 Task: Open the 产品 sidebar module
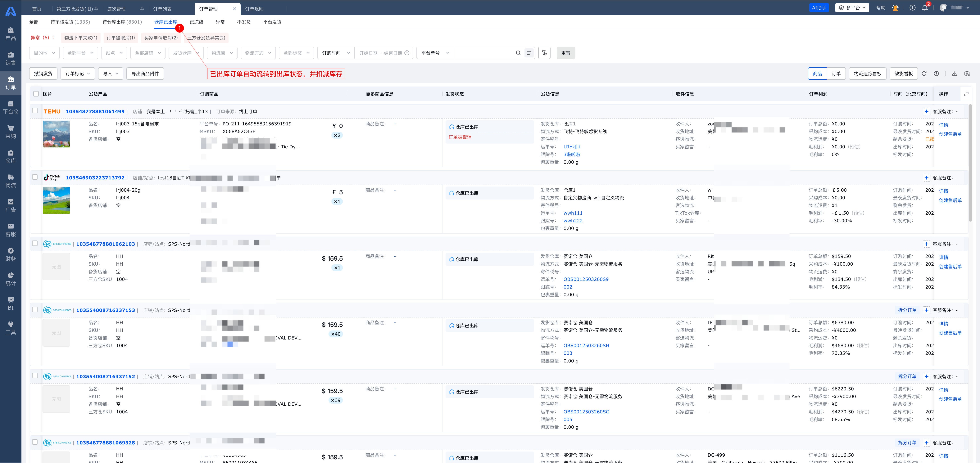coord(11,34)
